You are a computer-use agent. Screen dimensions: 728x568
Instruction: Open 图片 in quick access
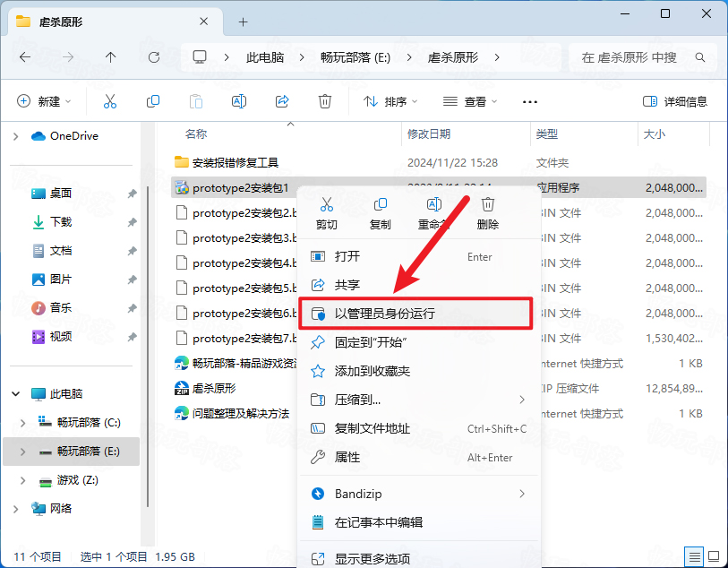61,280
